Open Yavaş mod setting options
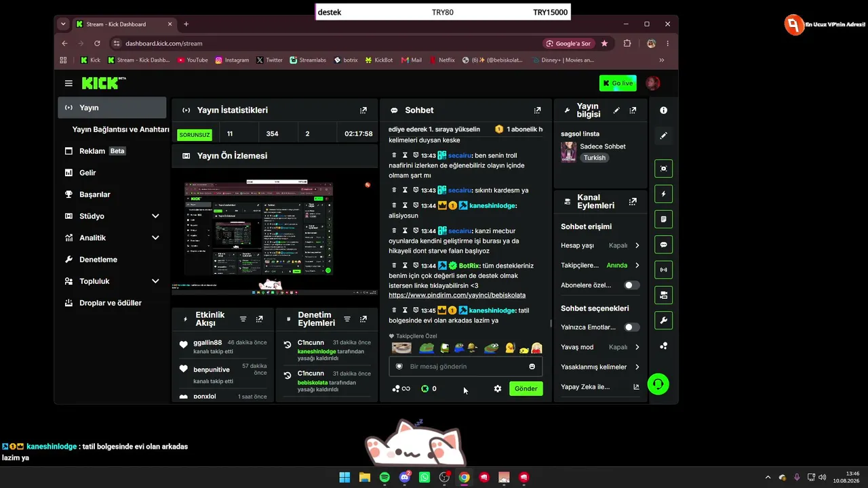This screenshot has width=868, height=488. (600, 347)
